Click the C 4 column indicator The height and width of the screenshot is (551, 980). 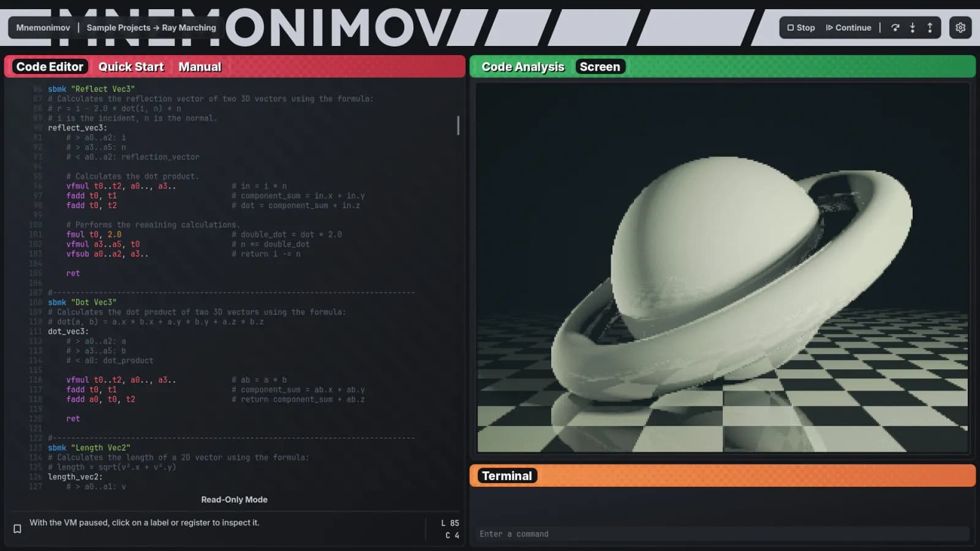pos(452,535)
